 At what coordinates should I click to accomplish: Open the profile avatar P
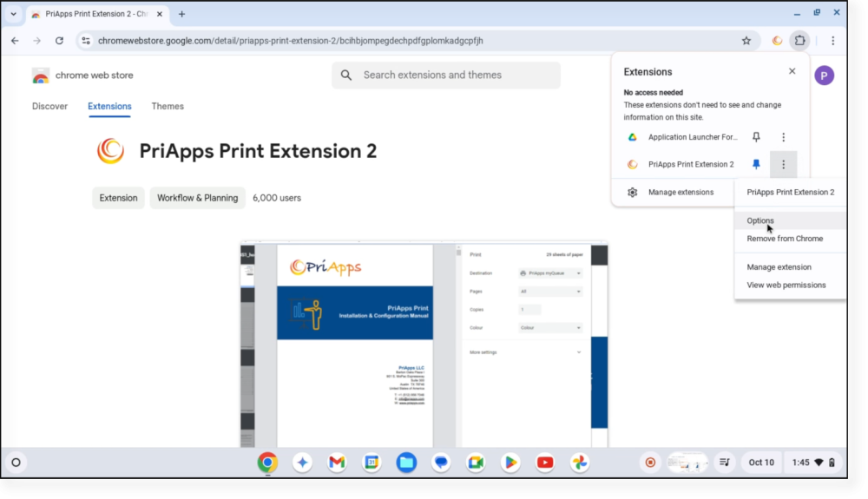[x=824, y=76]
